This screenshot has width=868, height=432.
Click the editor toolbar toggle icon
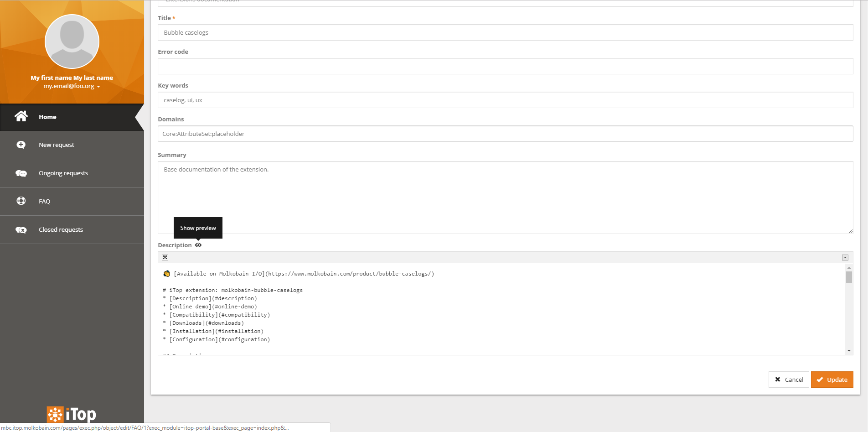click(x=165, y=257)
